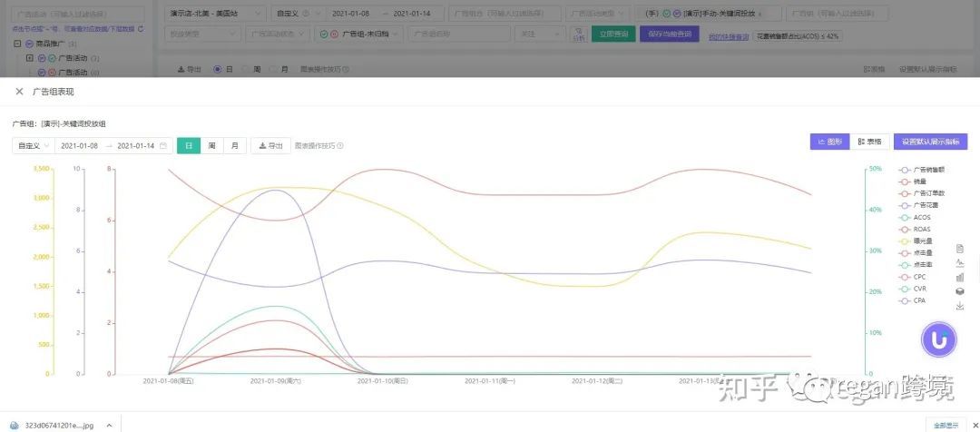980x432 pixels.
Task: Switch chart to line type icon
Action: 960,262
